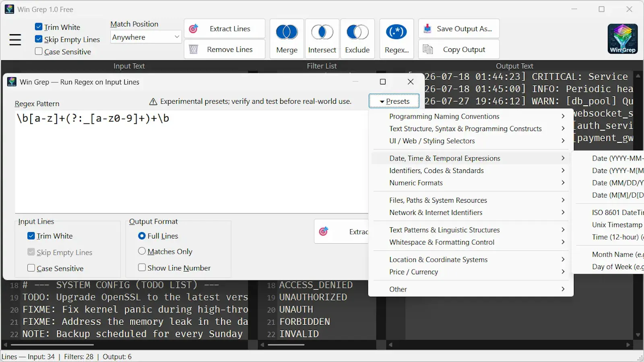Viewport: 644px width, 362px height.
Task: Click into the Regex Pattern text box
Action: pyautogui.click(x=192, y=161)
